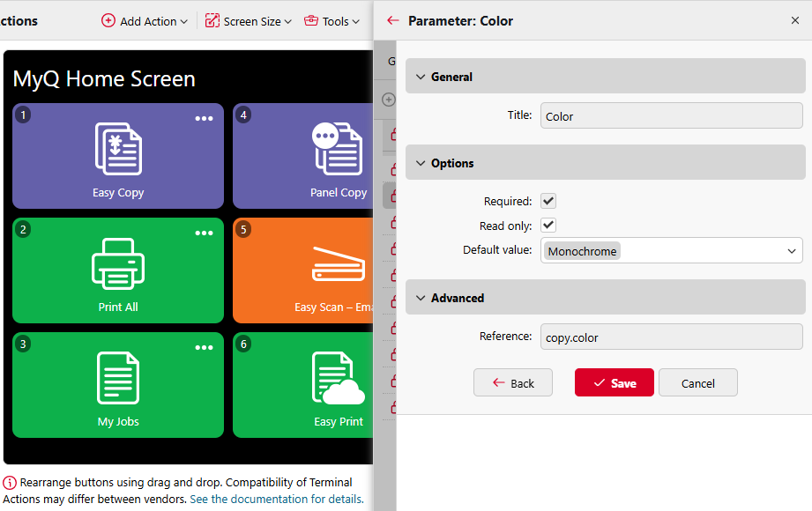812x511 pixels.
Task: Click the Print All printer icon
Action: click(118, 263)
